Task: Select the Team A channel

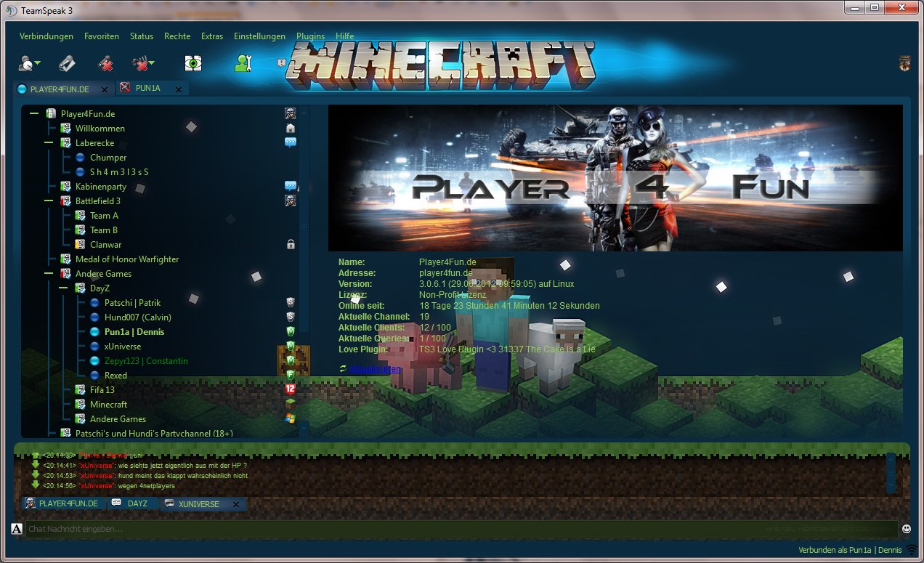Action: 104,216
